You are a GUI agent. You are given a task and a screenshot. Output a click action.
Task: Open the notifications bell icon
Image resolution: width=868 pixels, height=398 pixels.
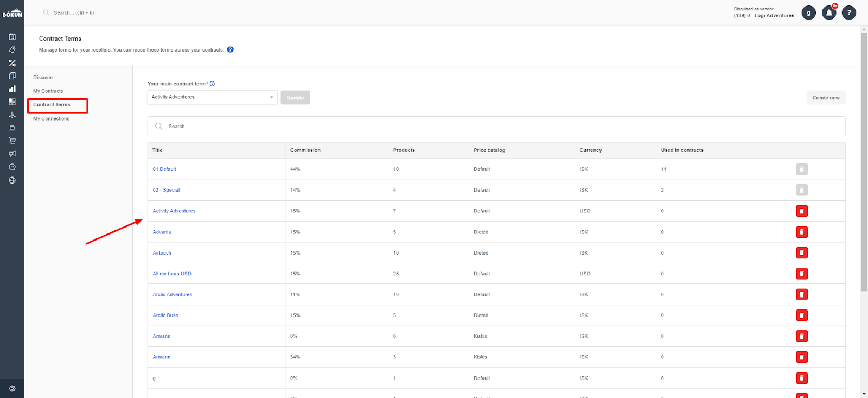(x=829, y=12)
